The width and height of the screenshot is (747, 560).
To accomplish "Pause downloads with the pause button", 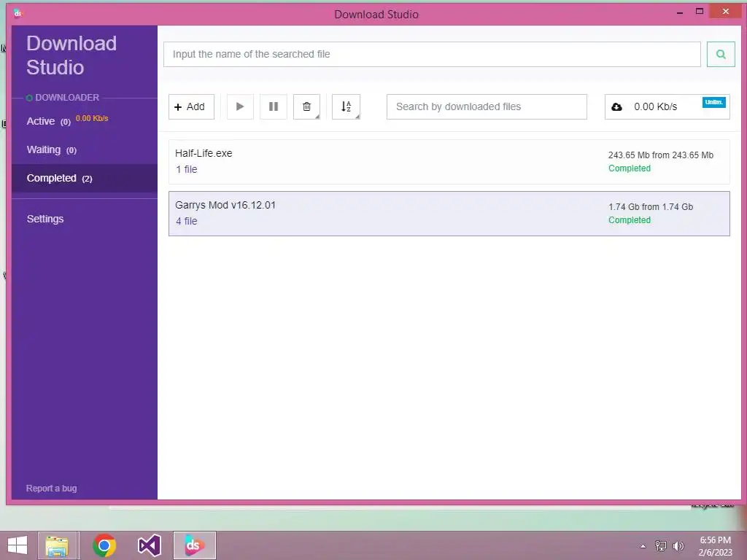I will [274, 106].
